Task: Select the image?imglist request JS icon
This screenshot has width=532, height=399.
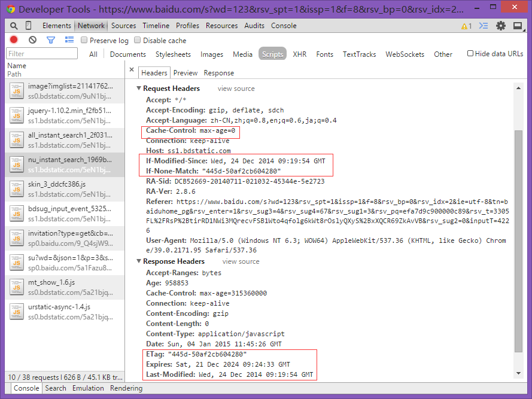Action: (17, 91)
